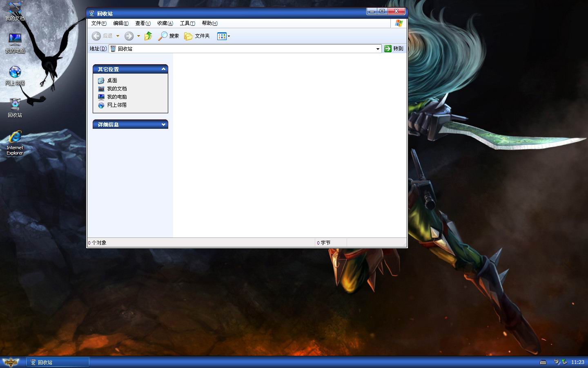The image size is (588, 368).
Task: Click the 0 字节 status bar text
Action: tap(324, 243)
